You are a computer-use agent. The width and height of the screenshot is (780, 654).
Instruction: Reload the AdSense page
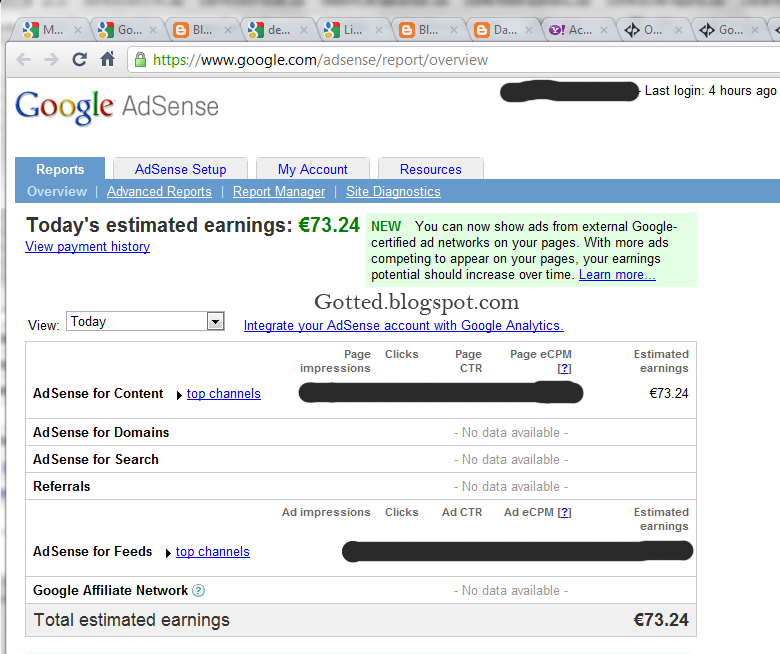(x=80, y=60)
